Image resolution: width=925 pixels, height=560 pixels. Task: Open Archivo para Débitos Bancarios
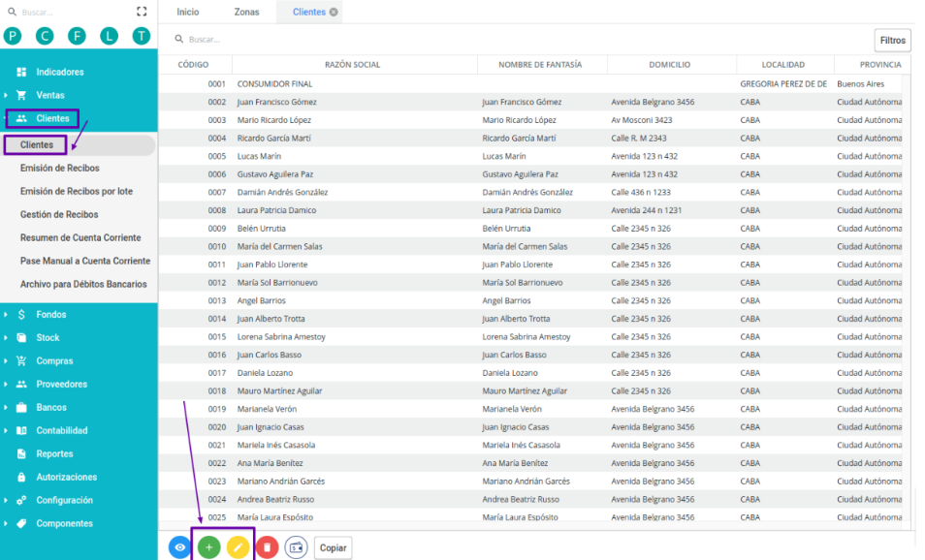tap(83, 284)
